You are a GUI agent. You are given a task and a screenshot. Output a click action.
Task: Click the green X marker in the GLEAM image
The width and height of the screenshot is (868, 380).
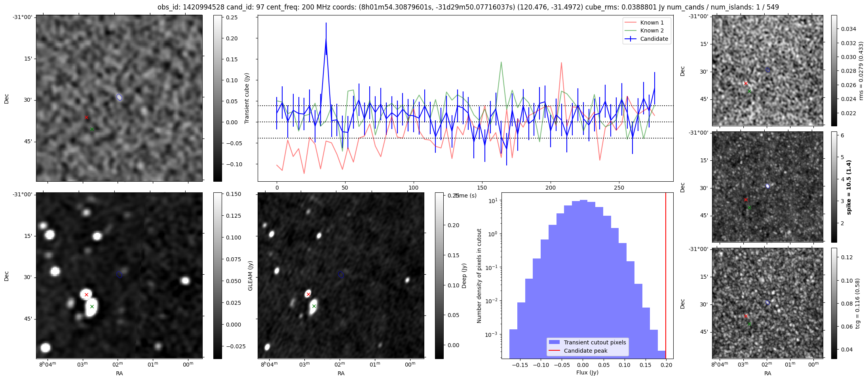pos(92,306)
